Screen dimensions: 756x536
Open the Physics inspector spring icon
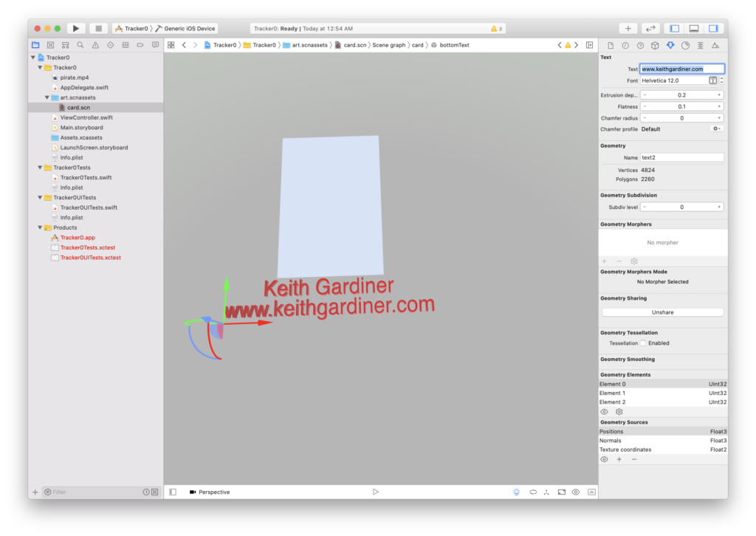point(700,45)
